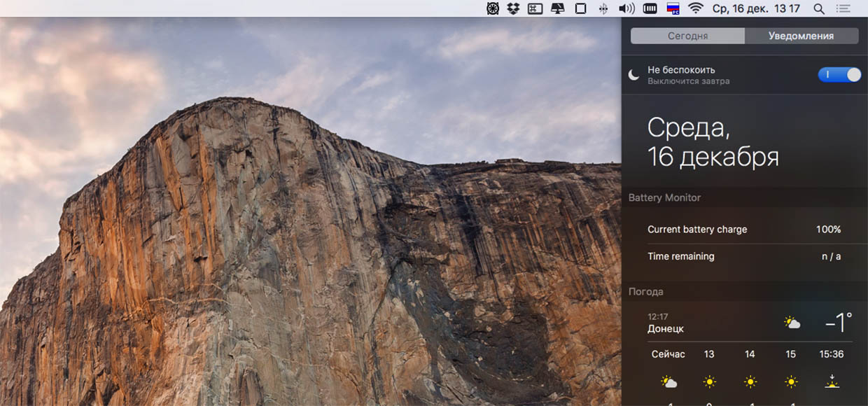Click the Сейчас forecast column label
The height and width of the screenshot is (406, 868).
pyautogui.click(x=668, y=354)
